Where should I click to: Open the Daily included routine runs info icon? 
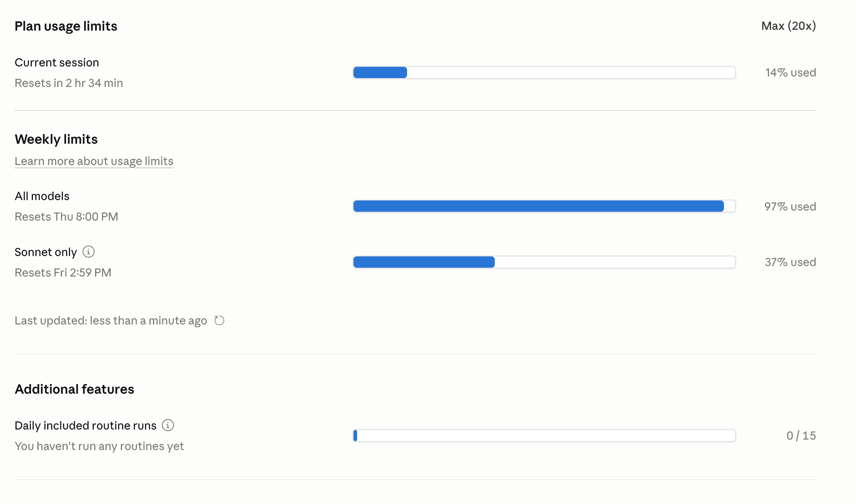click(168, 425)
